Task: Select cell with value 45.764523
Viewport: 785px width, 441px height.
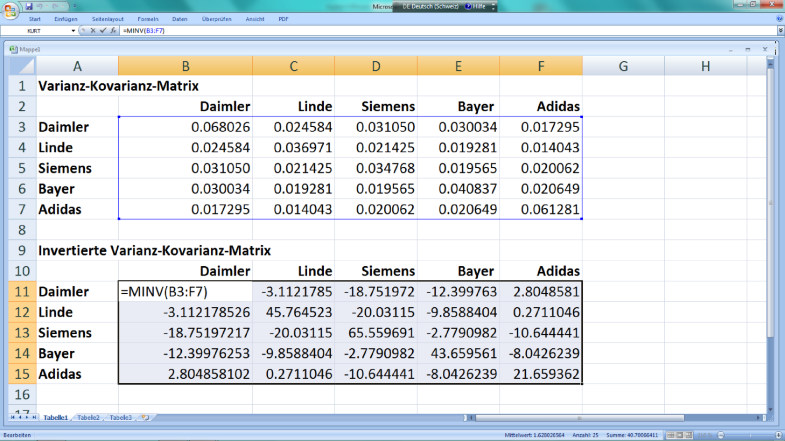Action: point(293,312)
